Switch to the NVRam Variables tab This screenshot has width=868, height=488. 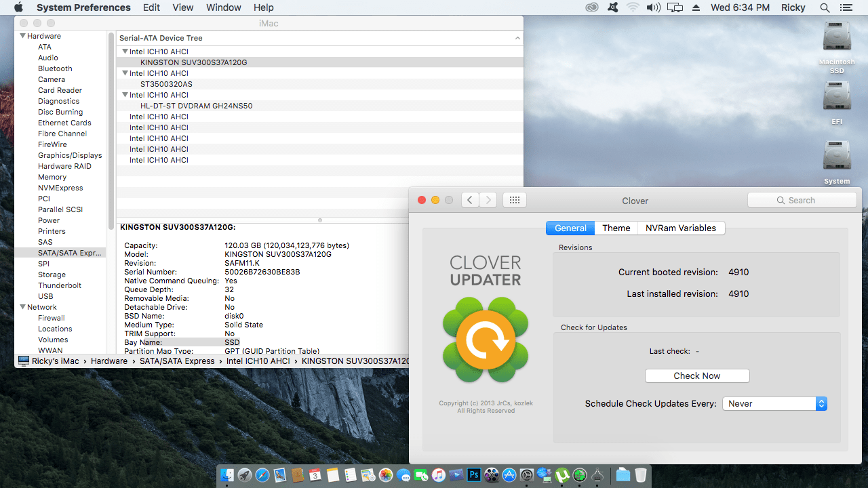click(681, 228)
